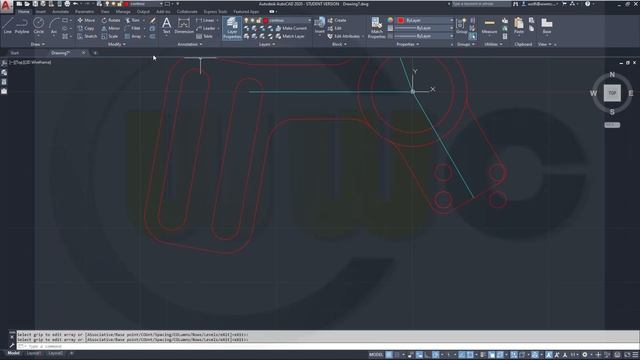This screenshot has height=360, width=640.
Task: Click Create block button
Action: pos(337,20)
